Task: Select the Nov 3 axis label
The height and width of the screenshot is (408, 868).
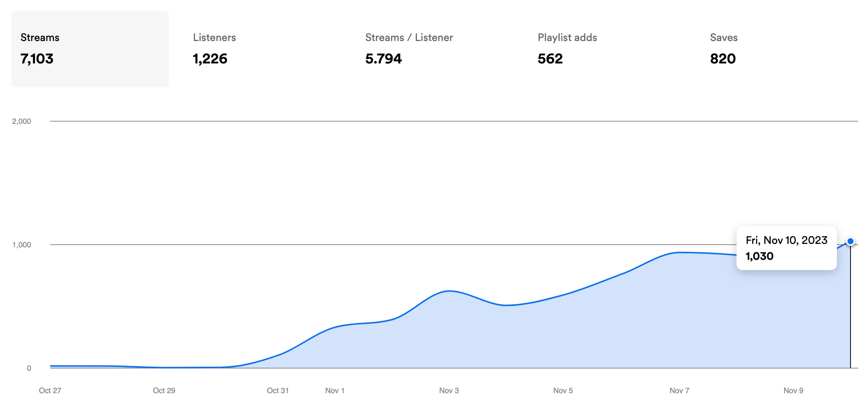Action: [x=449, y=391]
